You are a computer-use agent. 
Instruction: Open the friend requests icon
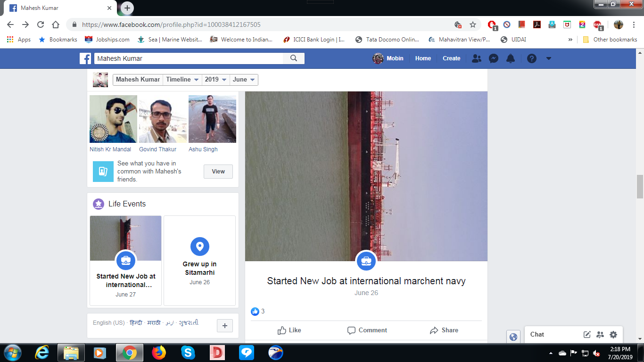pos(477,58)
